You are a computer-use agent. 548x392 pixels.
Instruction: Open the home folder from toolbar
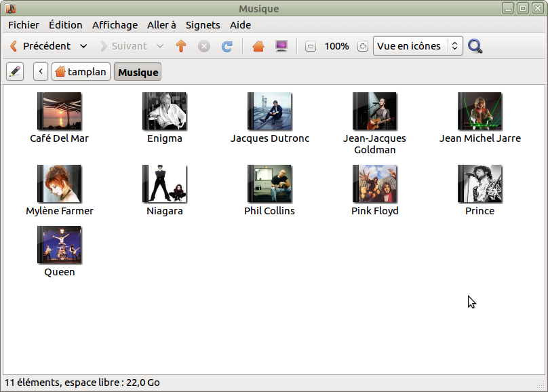[x=258, y=46]
